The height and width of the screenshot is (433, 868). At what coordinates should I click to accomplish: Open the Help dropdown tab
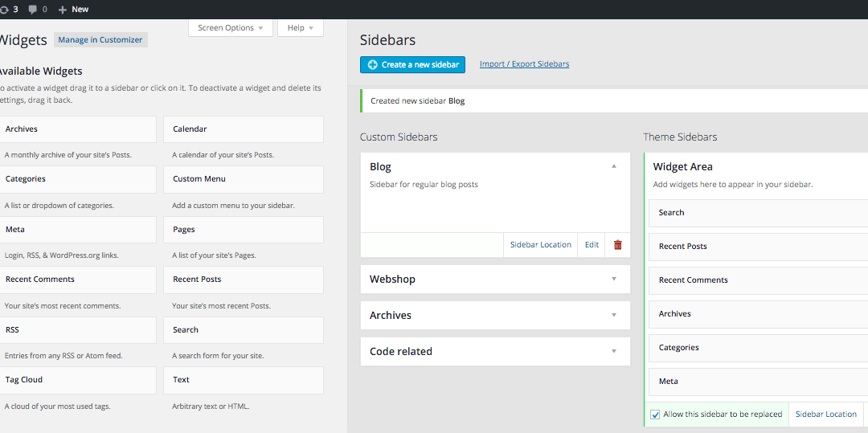(300, 28)
